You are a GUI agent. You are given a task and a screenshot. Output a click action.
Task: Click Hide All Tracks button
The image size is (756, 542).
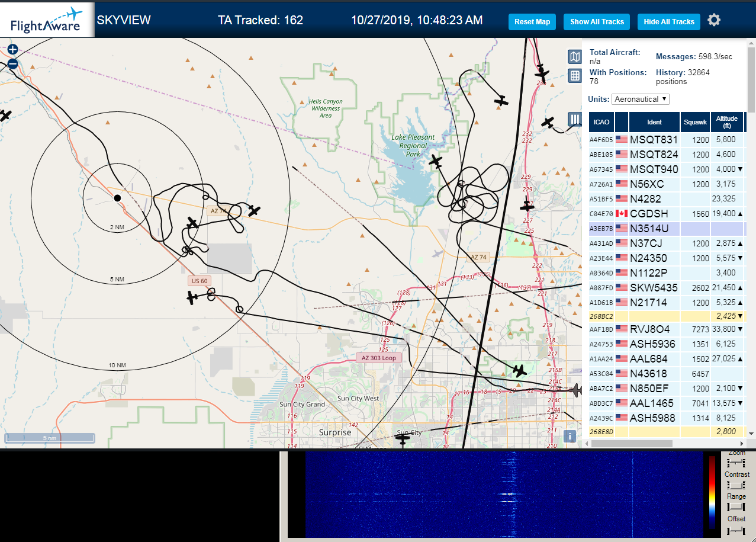click(x=669, y=22)
